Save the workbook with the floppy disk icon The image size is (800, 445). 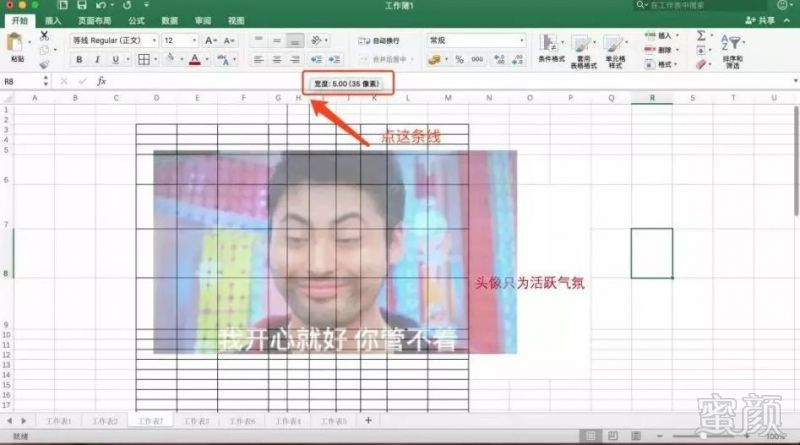82,5
